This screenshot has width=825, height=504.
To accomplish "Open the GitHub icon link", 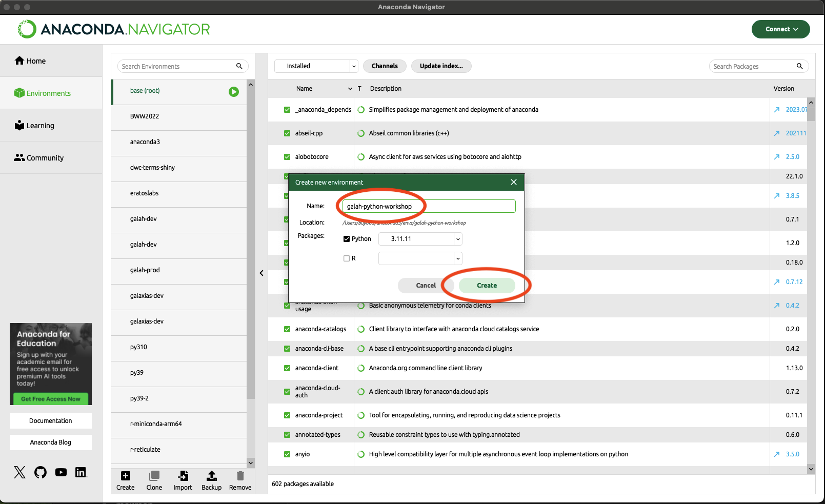I will (41, 472).
